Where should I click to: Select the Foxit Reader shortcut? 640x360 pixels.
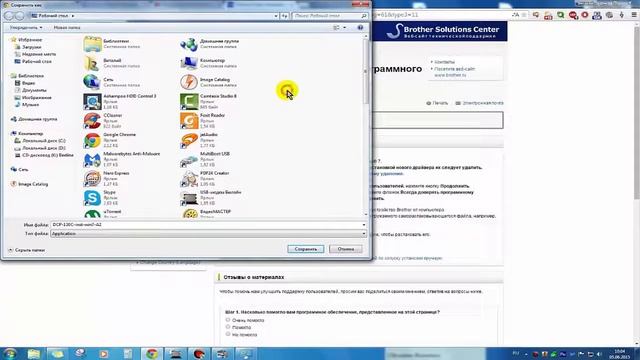click(x=202, y=121)
